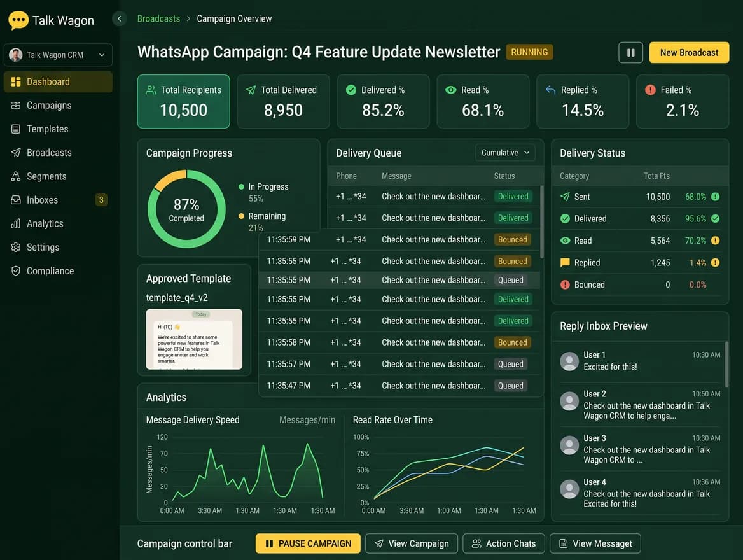
Task: Click the Bounced status in the 11:35:59 PM row
Action: [512, 239]
